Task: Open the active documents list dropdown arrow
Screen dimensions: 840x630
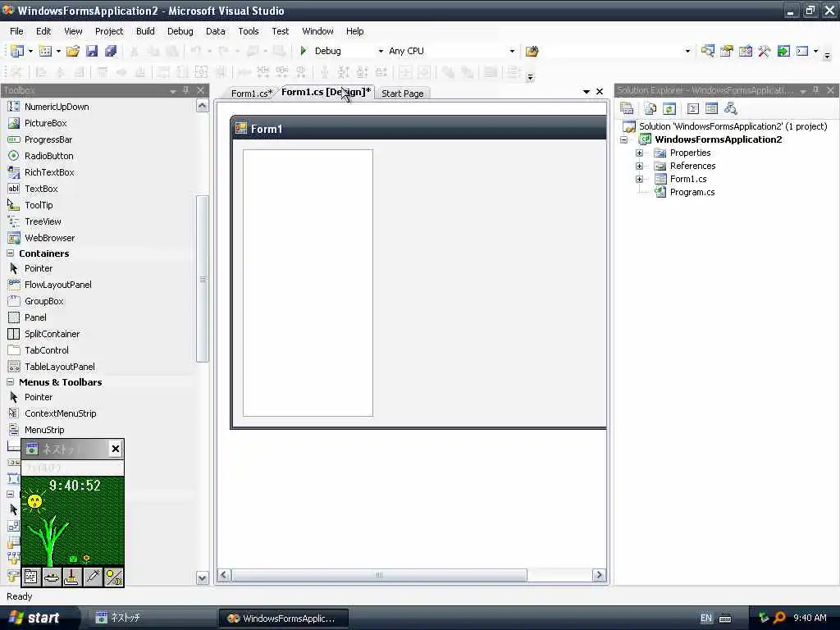Action: (586, 92)
